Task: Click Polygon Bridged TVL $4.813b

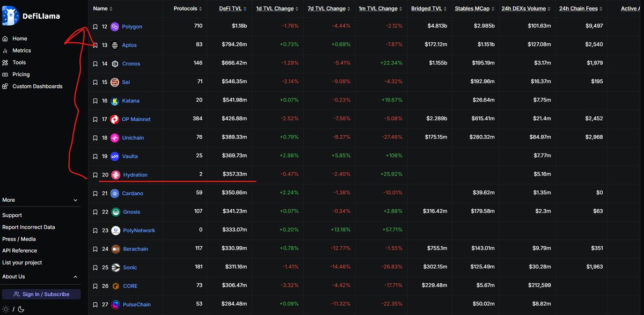Action: tap(438, 27)
